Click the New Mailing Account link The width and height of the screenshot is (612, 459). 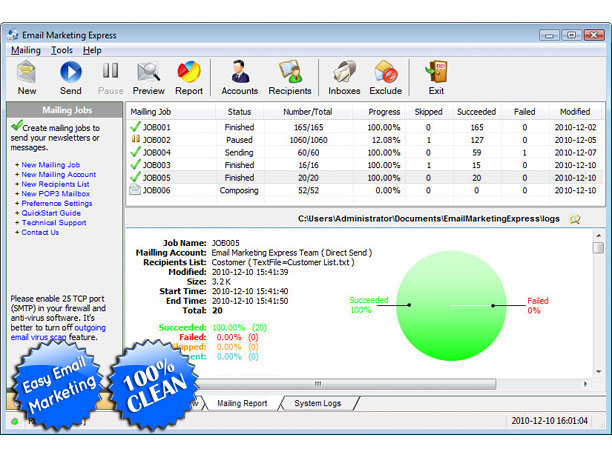pos(59,174)
